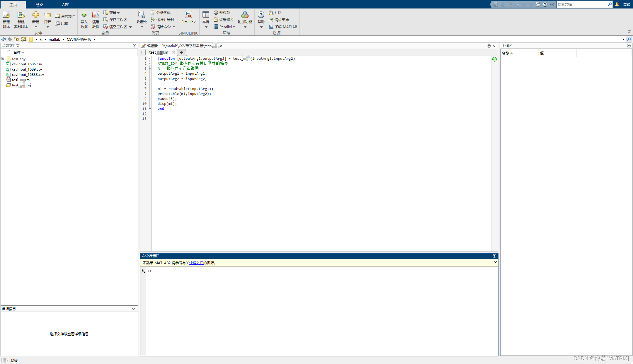Image resolution: width=633 pixels, height=364 pixels.
Task: Open the Import Data (导入数据) tool
Action: coord(84,15)
